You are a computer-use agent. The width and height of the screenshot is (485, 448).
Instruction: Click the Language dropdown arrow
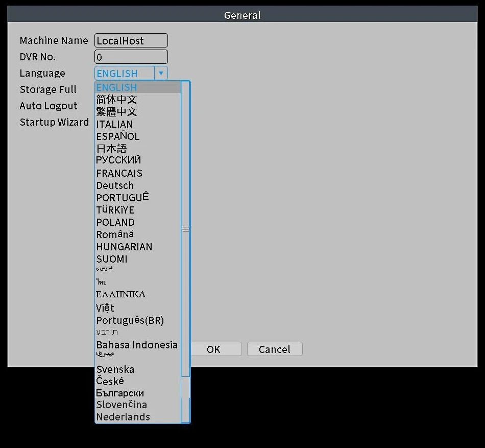(161, 73)
